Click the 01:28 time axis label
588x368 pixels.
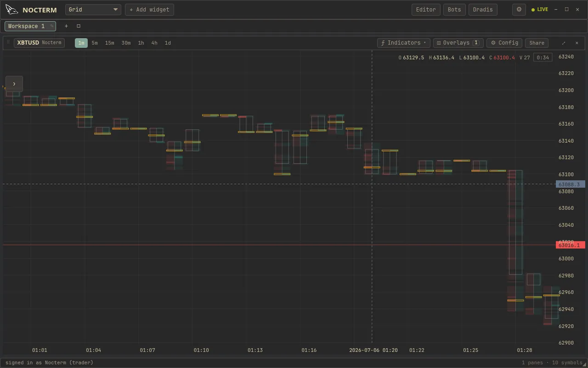525,350
